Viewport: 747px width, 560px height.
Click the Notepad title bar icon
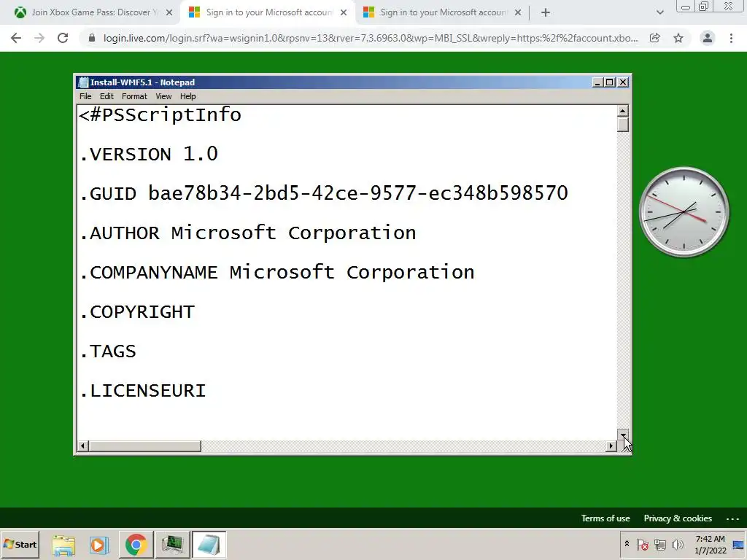pos(83,82)
